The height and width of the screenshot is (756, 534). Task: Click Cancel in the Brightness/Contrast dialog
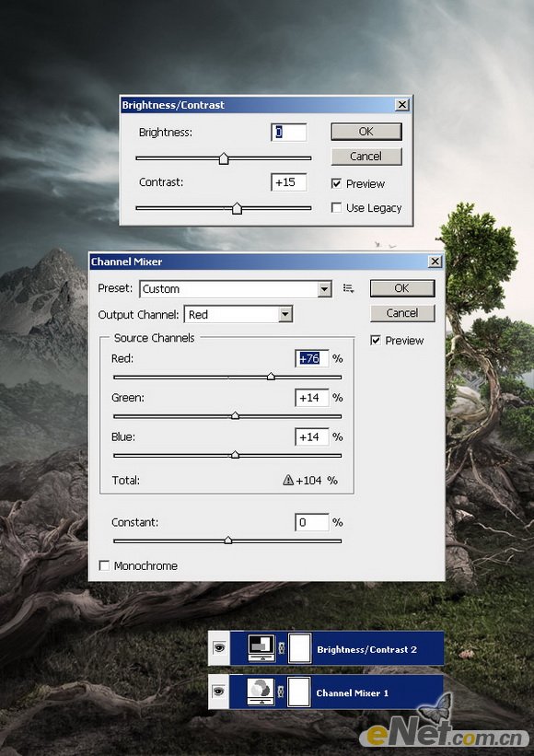[366, 156]
